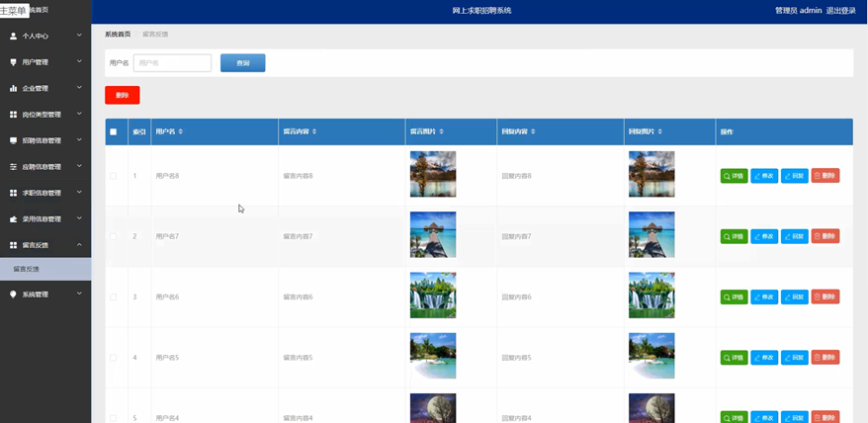868x423 pixels.
Task: Expand 企业管理 with its chevron arrow
Action: (x=79, y=88)
